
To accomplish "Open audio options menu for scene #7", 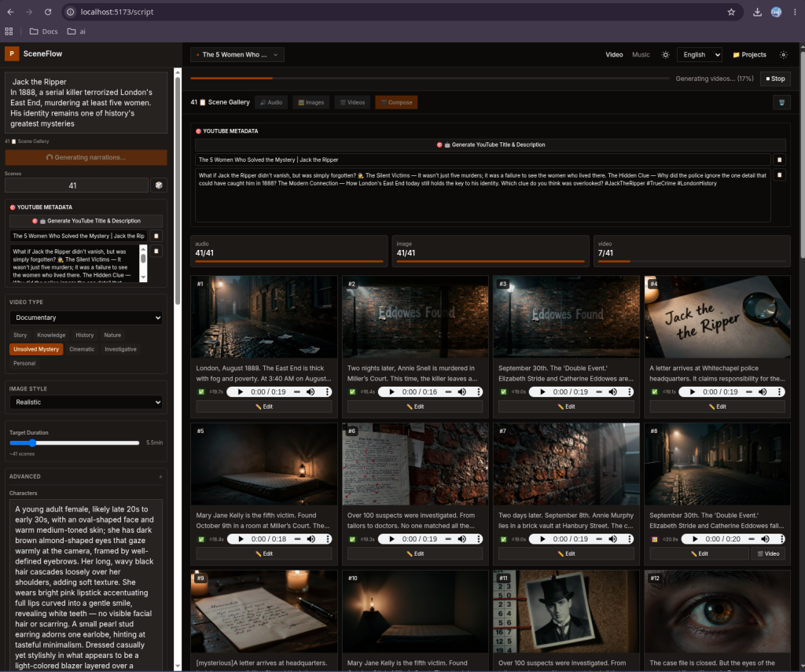I will [x=629, y=539].
